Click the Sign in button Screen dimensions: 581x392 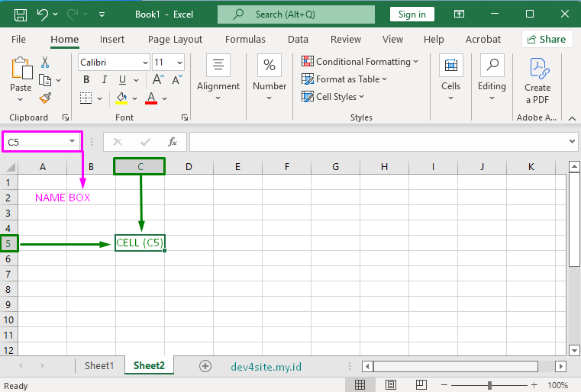(x=412, y=14)
